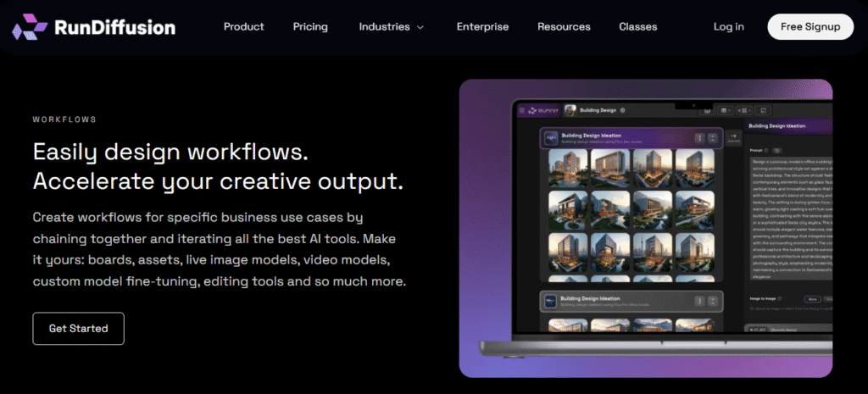Open the grid layout dropdown in Runnit toolbar
Image resolution: width=868 pixels, height=394 pixels.
tap(725, 110)
